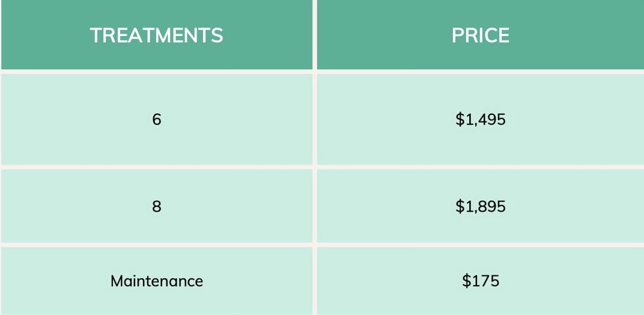Select the $1,495 price cell
Screen dimensions: 644x315
[x=480, y=120]
